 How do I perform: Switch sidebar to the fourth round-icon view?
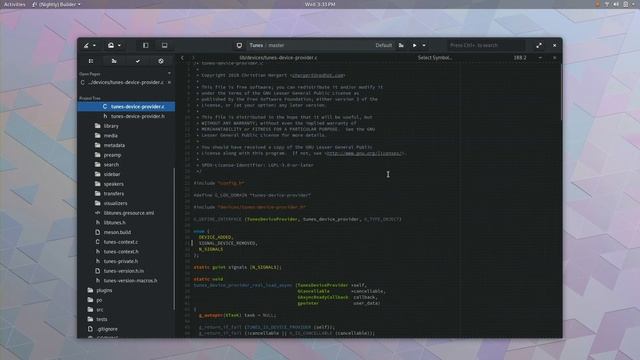point(161,61)
